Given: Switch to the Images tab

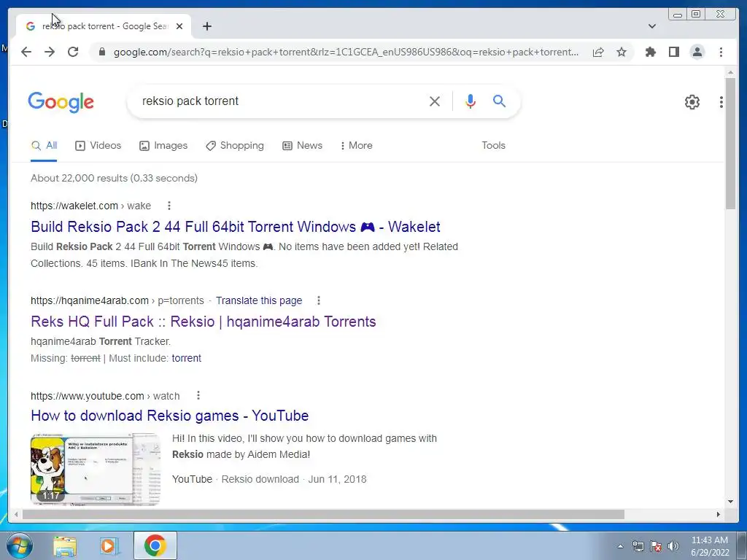Looking at the screenshot, I should click(x=163, y=146).
